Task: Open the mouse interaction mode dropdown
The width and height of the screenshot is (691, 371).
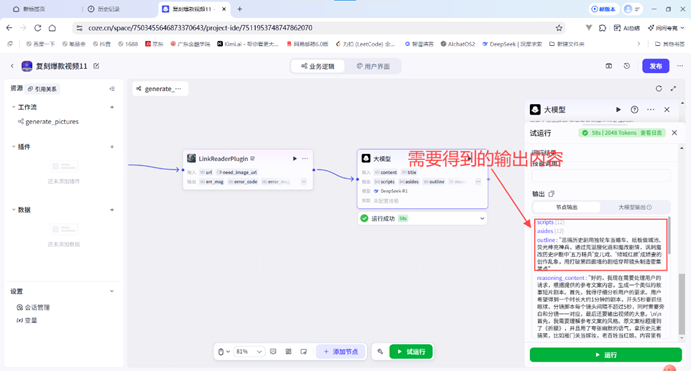Action: (224, 352)
